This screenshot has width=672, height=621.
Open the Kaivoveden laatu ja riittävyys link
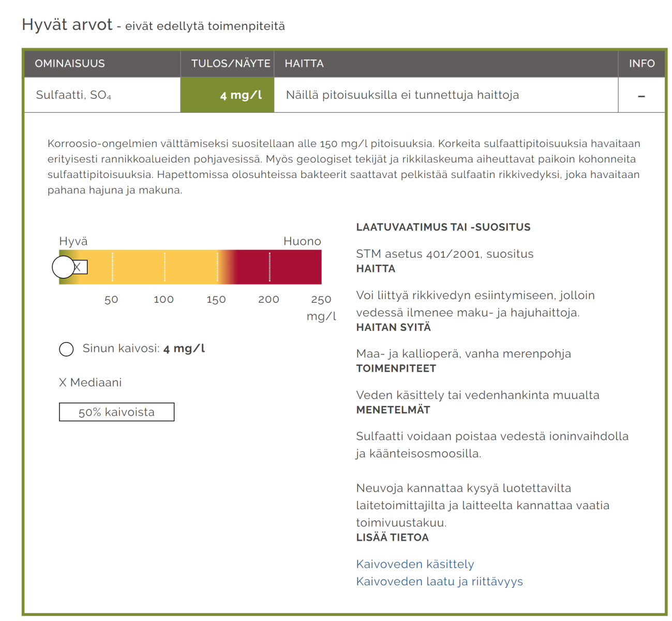click(439, 582)
